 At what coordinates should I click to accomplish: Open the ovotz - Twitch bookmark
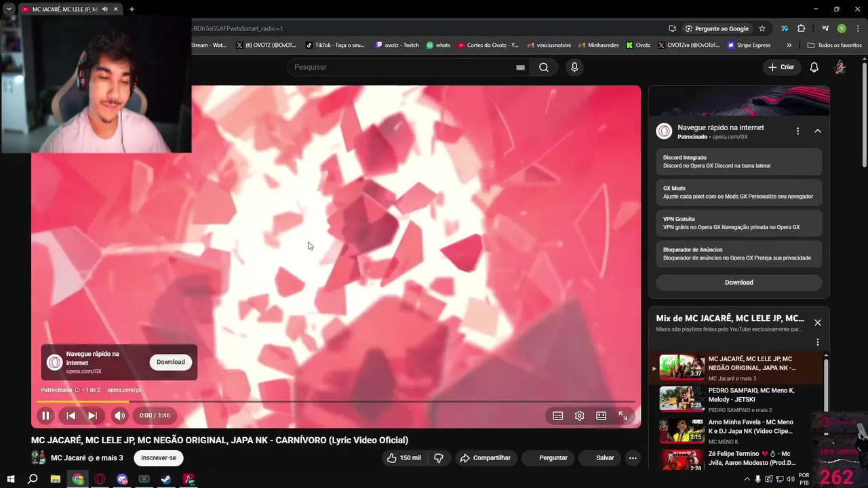point(397,45)
